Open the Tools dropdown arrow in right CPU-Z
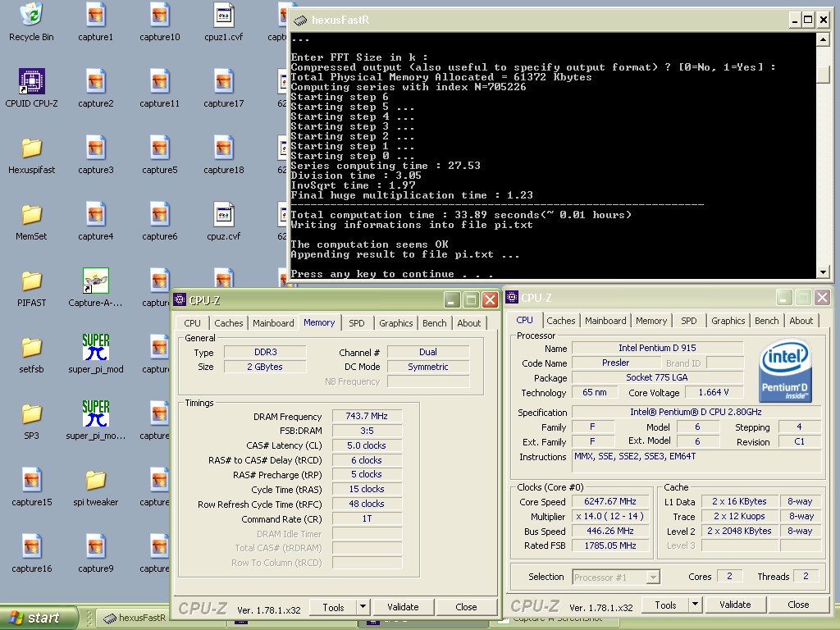 (x=695, y=605)
